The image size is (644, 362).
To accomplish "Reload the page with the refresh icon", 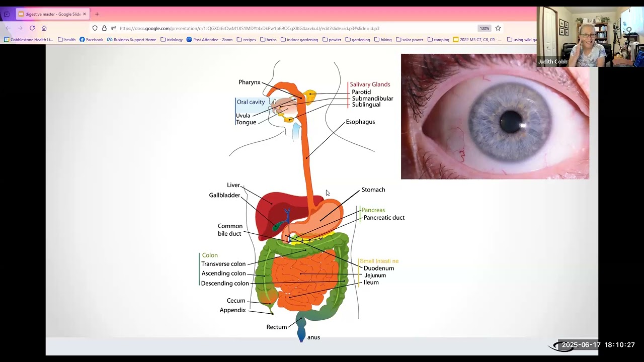I will [32, 28].
